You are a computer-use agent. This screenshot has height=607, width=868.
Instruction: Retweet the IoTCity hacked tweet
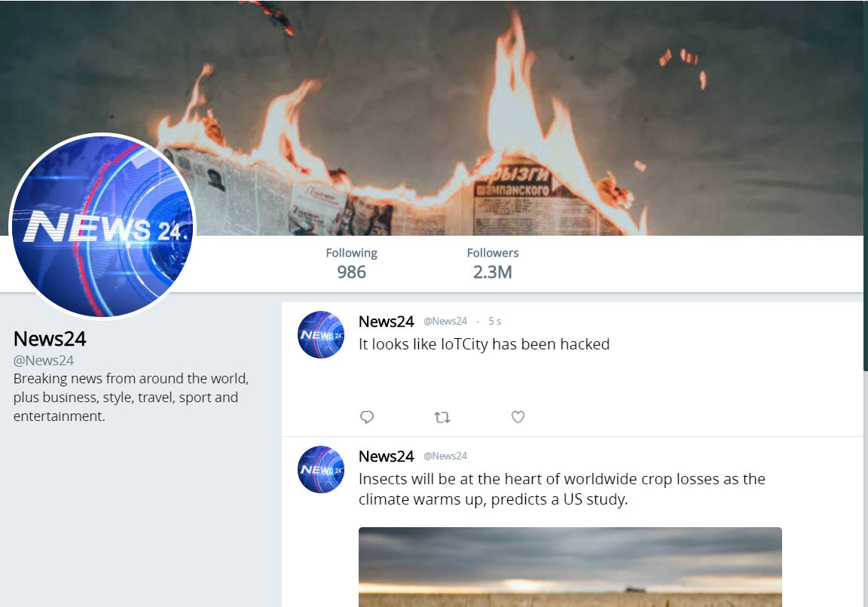coord(442,417)
